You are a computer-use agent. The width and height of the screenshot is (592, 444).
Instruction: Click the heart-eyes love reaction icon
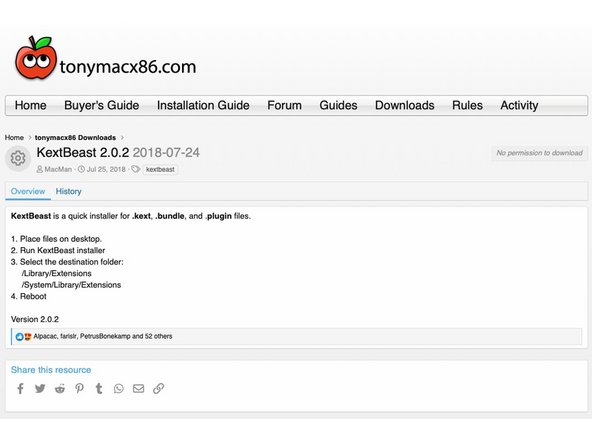[x=28, y=336]
